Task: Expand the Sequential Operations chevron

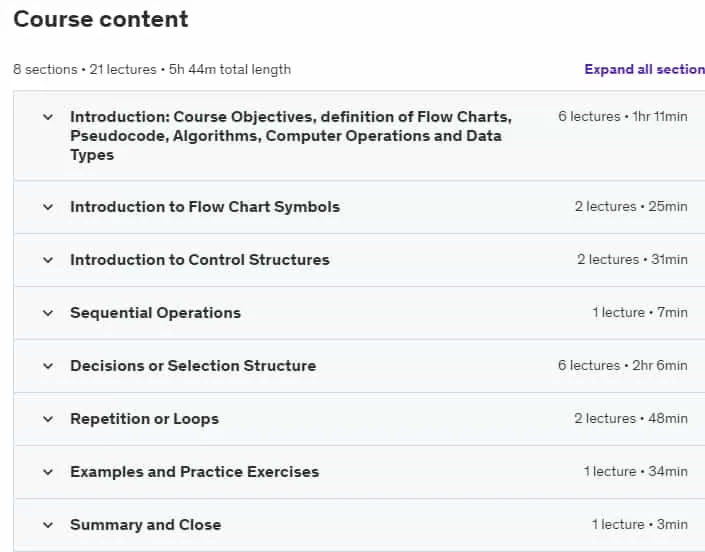Action: click(48, 313)
